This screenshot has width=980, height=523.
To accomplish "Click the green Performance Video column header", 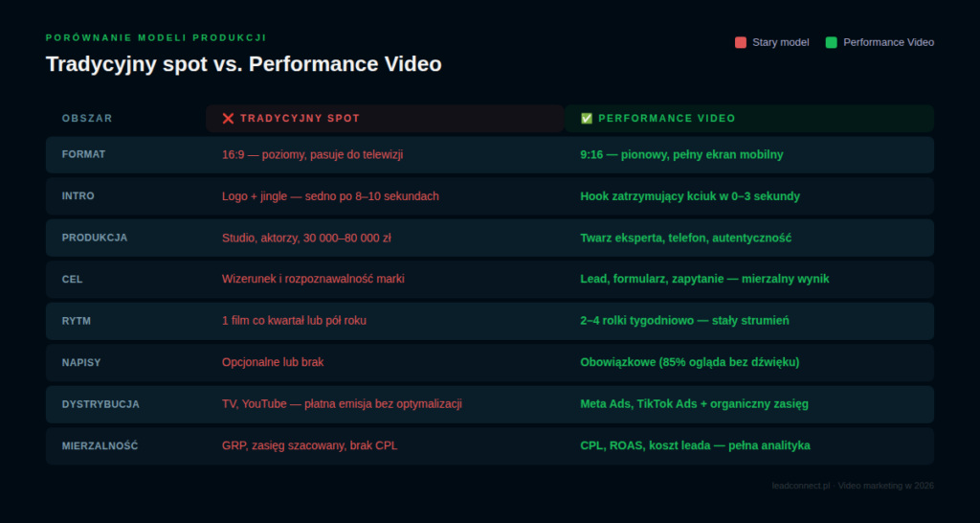I will (666, 119).
